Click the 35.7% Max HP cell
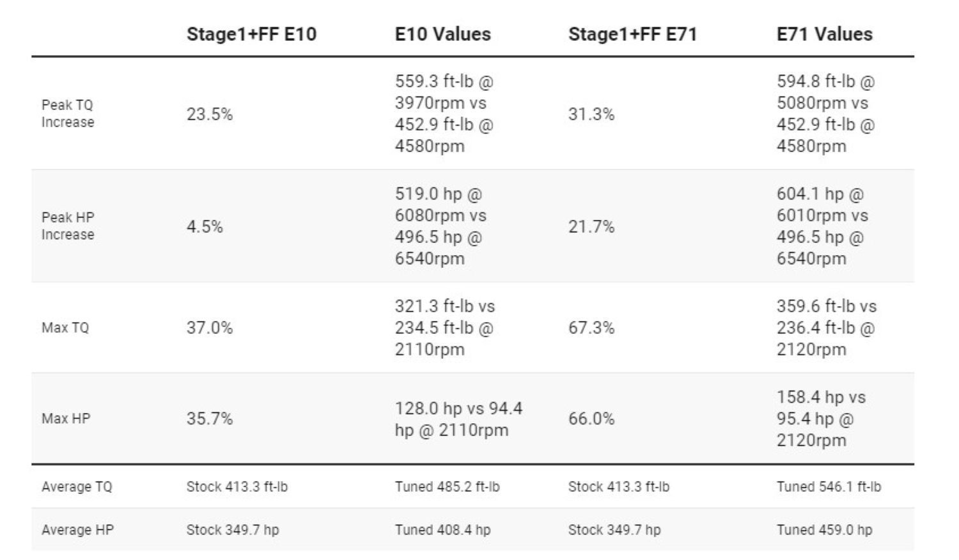The height and width of the screenshot is (560, 959). coord(210,419)
